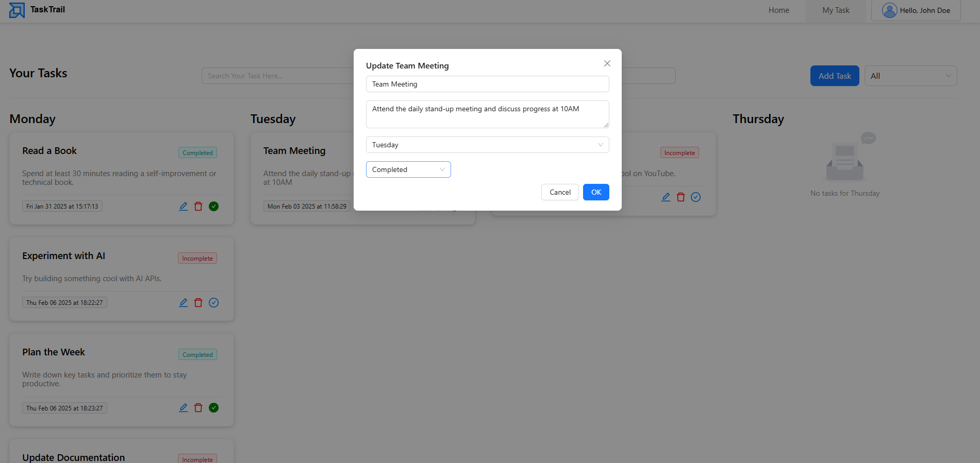The height and width of the screenshot is (463, 980).
Task: Open the Completed status dropdown
Action: 408,169
